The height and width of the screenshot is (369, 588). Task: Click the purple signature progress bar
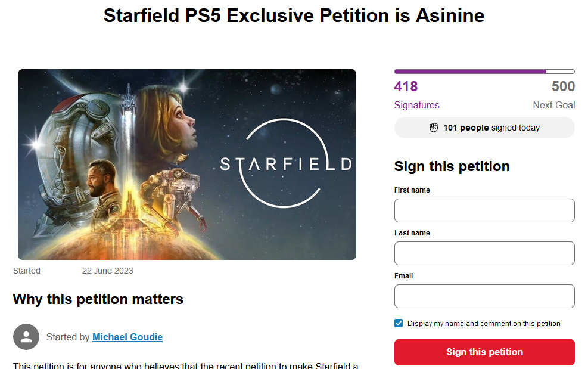(484, 72)
